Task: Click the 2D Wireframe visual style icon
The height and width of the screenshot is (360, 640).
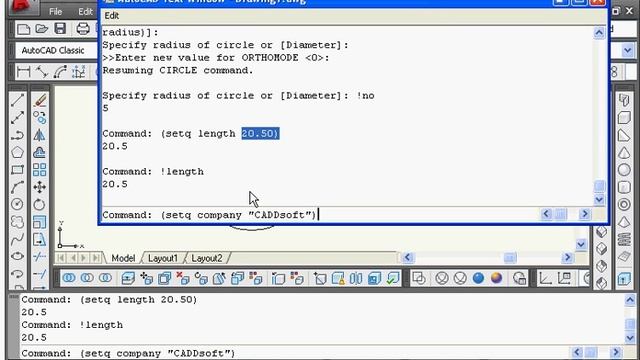Action: pyautogui.click(x=419, y=278)
